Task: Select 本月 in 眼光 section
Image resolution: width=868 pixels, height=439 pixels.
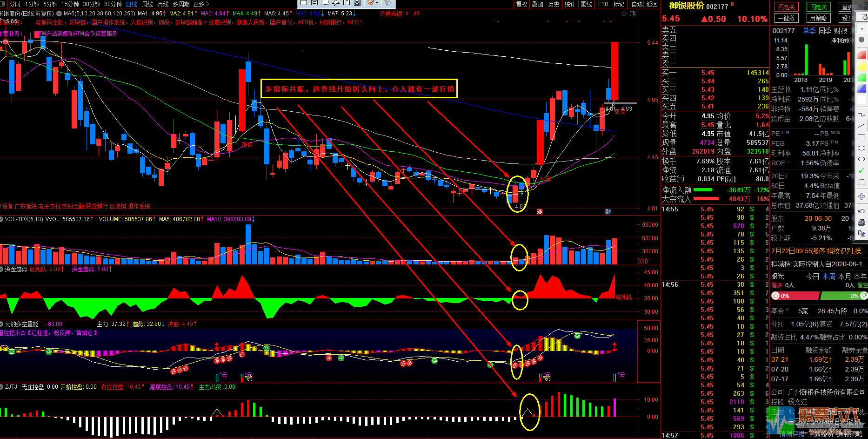Action: click(x=844, y=277)
